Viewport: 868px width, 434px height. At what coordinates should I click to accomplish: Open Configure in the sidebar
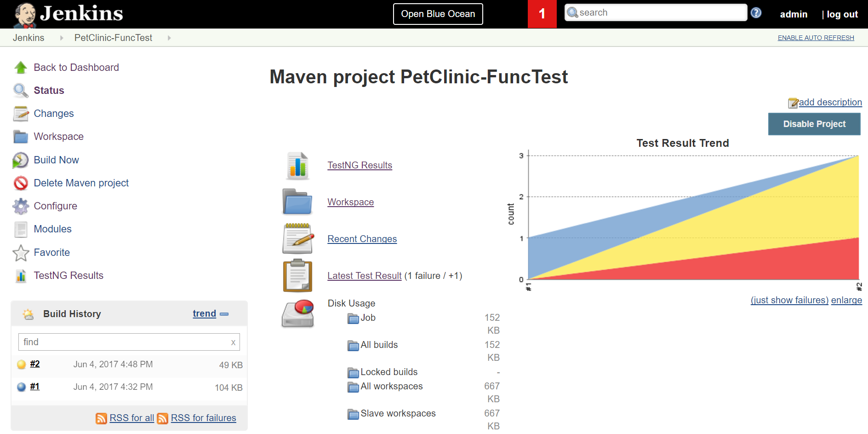(x=56, y=206)
